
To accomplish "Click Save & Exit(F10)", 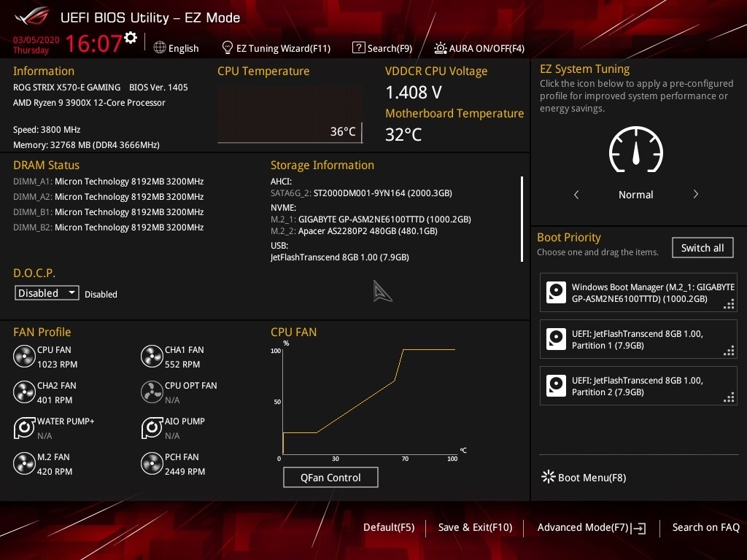I will 475,527.
